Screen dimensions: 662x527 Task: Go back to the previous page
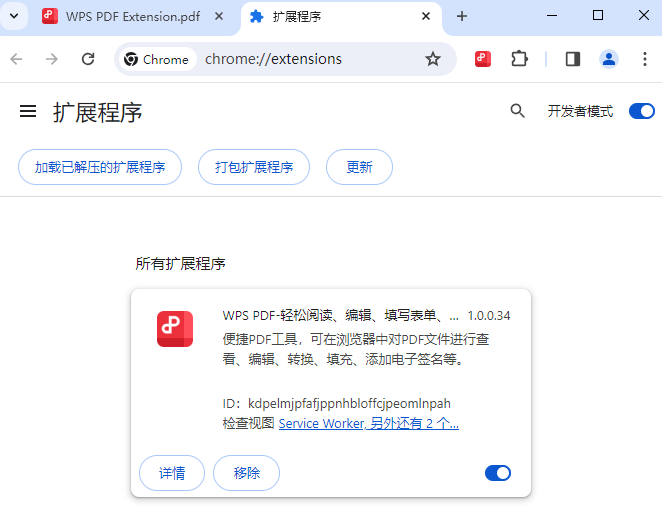(x=16, y=59)
